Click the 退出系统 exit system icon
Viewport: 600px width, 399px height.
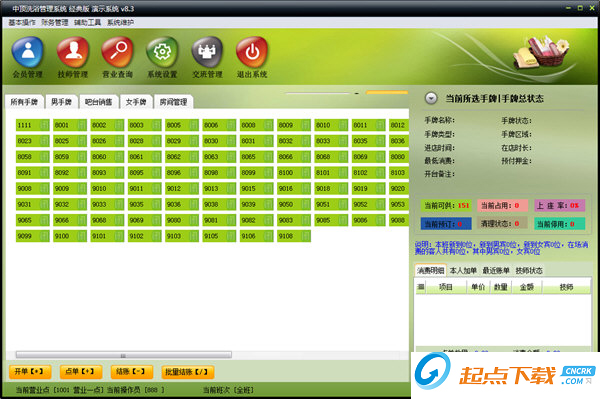coord(252,57)
